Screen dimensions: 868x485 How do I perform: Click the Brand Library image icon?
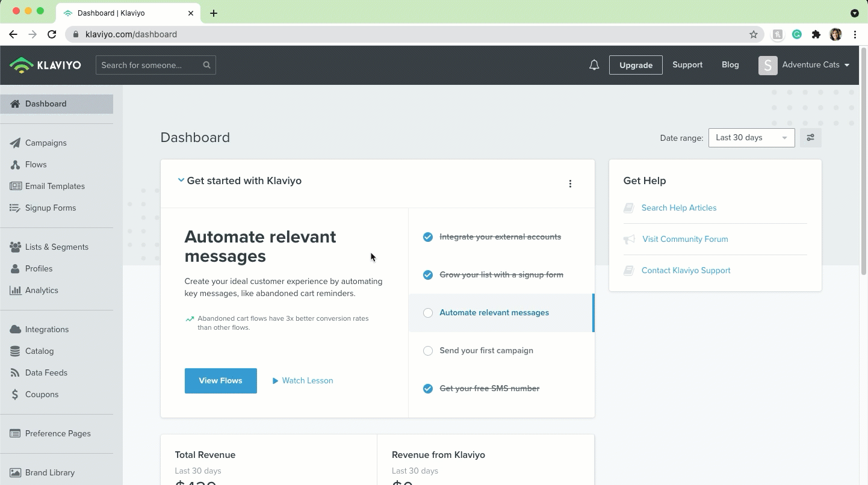(16, 472)
